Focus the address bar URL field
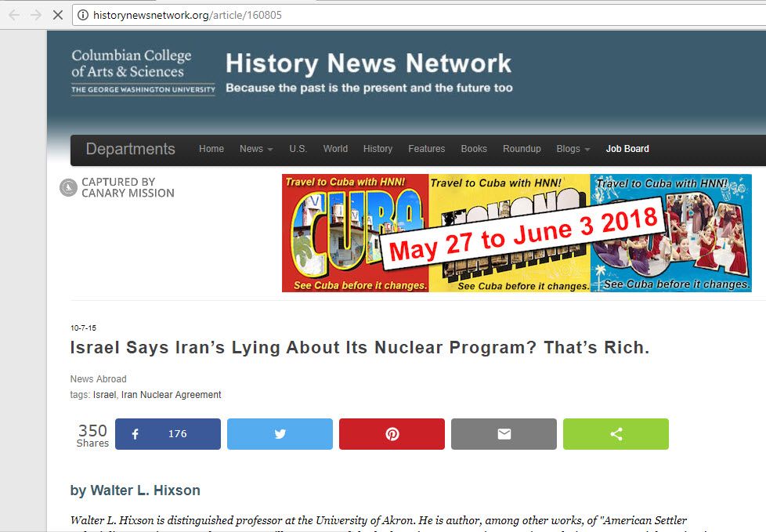Screen dimensions: 766x532 [420, 15]
